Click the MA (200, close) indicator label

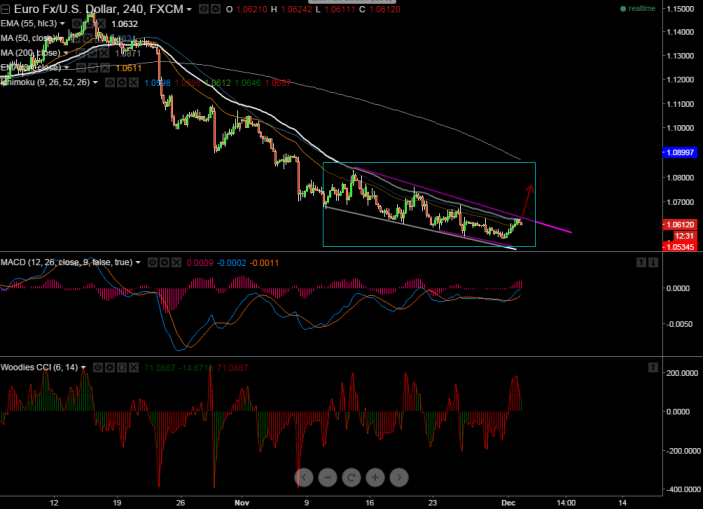click(x=30, y=53)
